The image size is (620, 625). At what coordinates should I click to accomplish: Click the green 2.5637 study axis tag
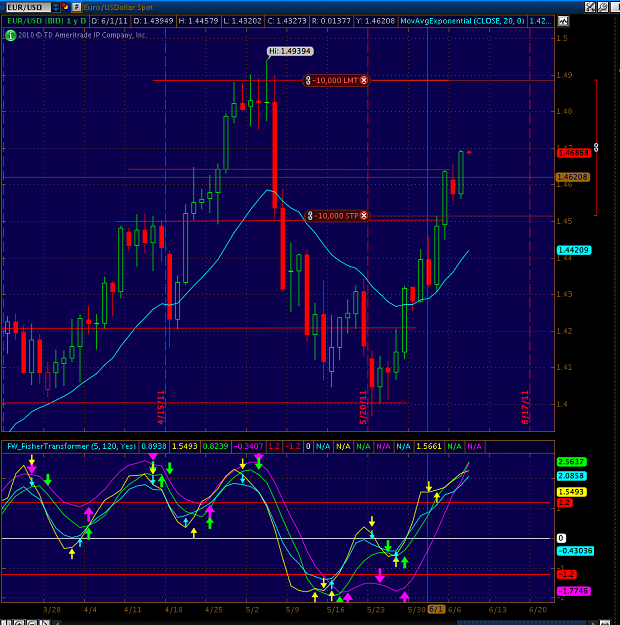pyautogui.click(x=571, y=462)
